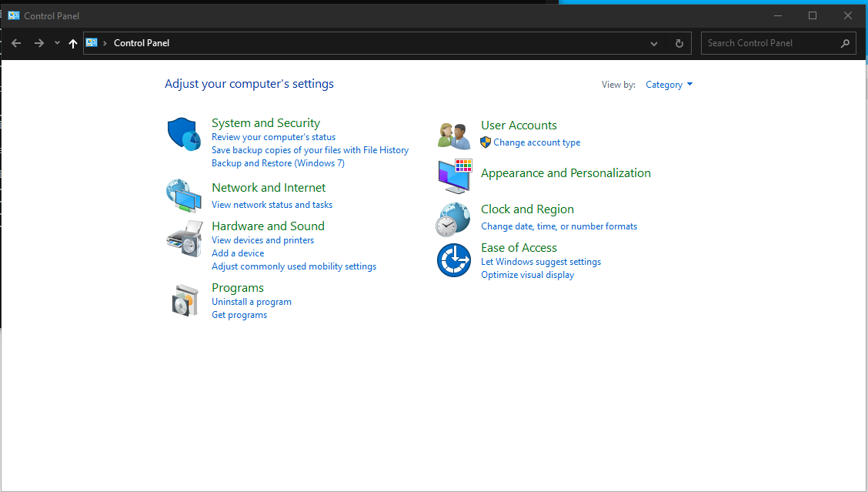This screenshot has width=868, height=492.
Task: Open Adjust commonly used mobility settings
Action: click(294, 266)
